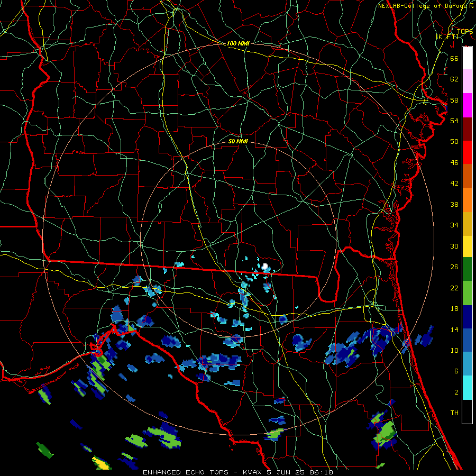476x476 pixels.
Task: Click the navy blue 18K ft legend swatch
Action: tap(467, 317)
